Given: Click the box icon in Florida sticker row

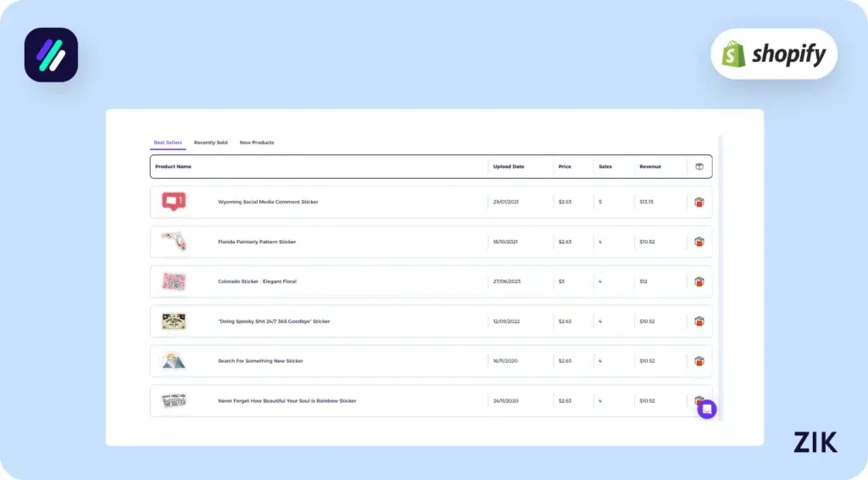Looking at the screenshot, I should [x=698, y=242].
